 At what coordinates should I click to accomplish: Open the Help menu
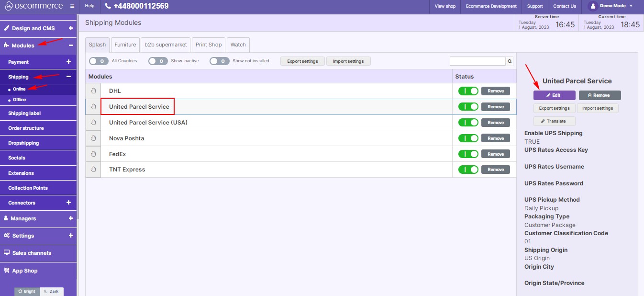[89, 6]
